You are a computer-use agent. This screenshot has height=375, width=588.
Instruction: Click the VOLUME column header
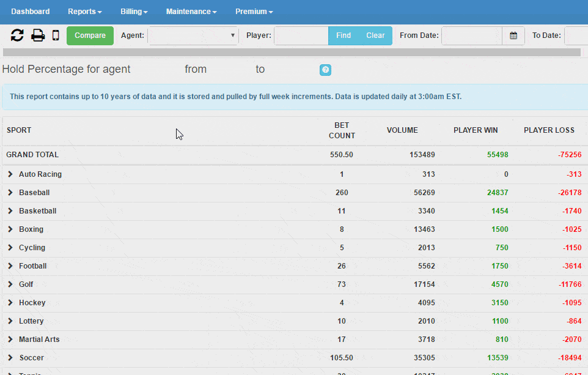(x=402, y=130)
